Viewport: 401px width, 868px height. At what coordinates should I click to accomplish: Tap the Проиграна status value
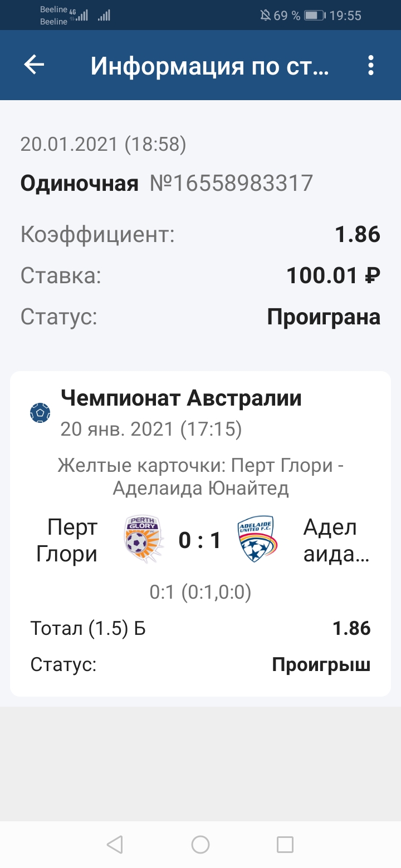(x=324, y=317)
